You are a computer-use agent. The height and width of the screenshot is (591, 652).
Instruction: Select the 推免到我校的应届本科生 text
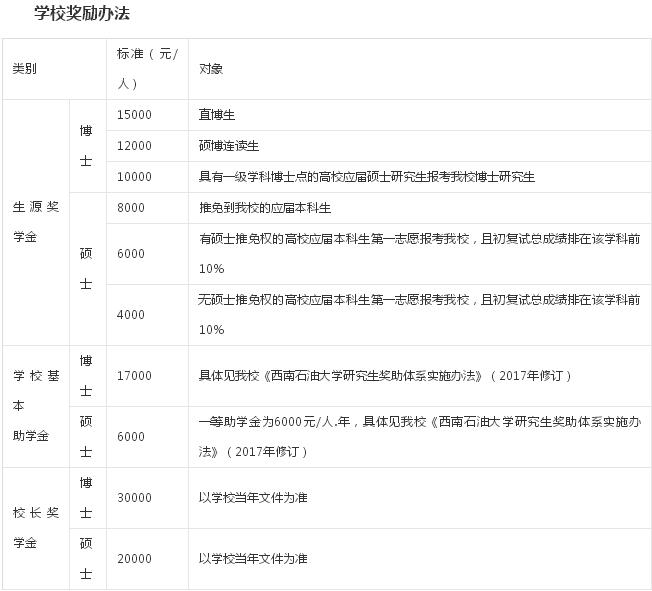click(265, 208)
